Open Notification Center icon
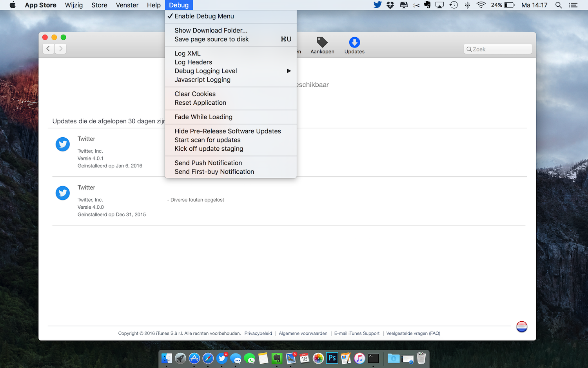This screenshot has width=588, height=368. 573,5
